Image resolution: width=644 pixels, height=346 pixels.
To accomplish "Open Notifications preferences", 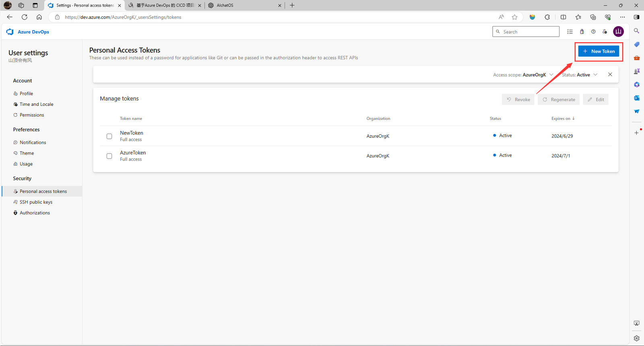I will pyautogui.click(x=33, y=142).
